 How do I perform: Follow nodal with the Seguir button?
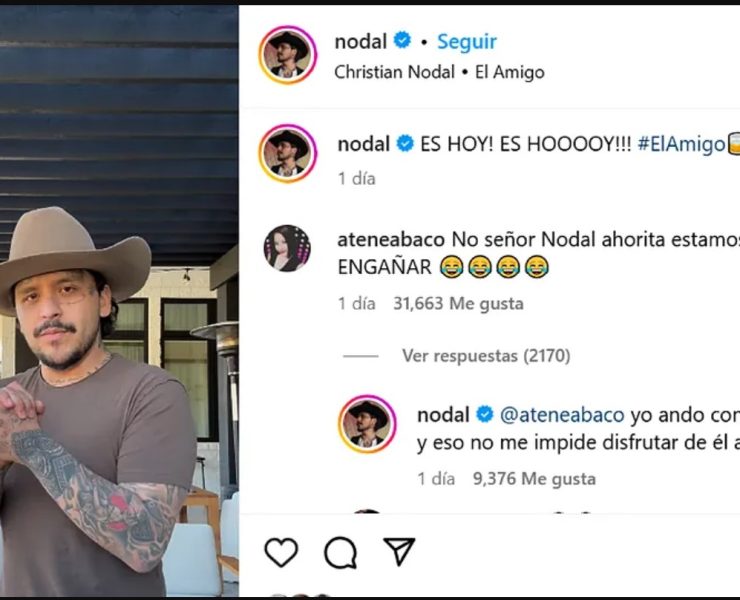(467, 42)
